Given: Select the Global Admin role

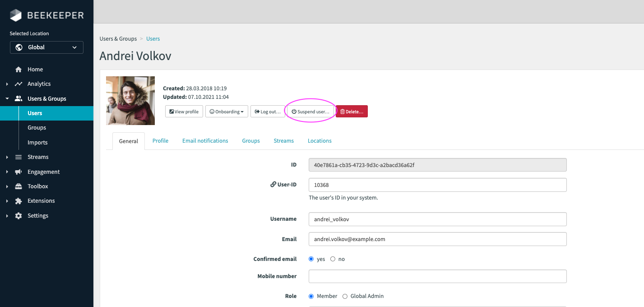Looking at the screenshot, I should pos(345,296).
